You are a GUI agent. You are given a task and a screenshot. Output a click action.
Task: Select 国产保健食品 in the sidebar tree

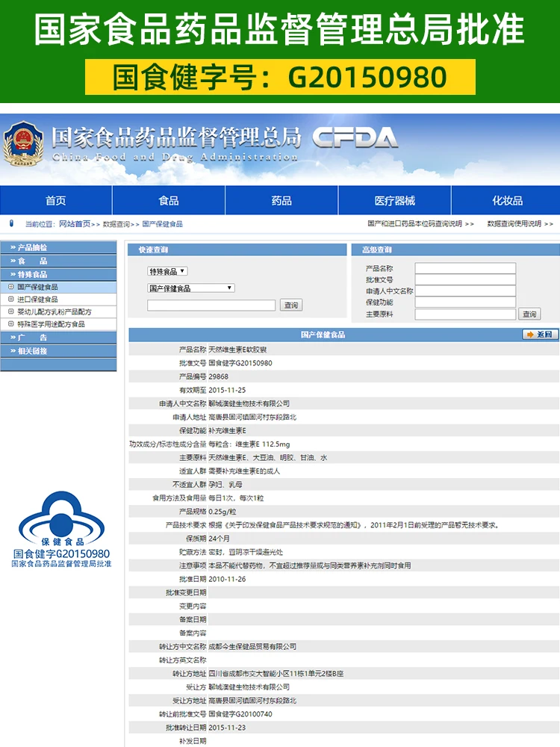pos(37,287)
